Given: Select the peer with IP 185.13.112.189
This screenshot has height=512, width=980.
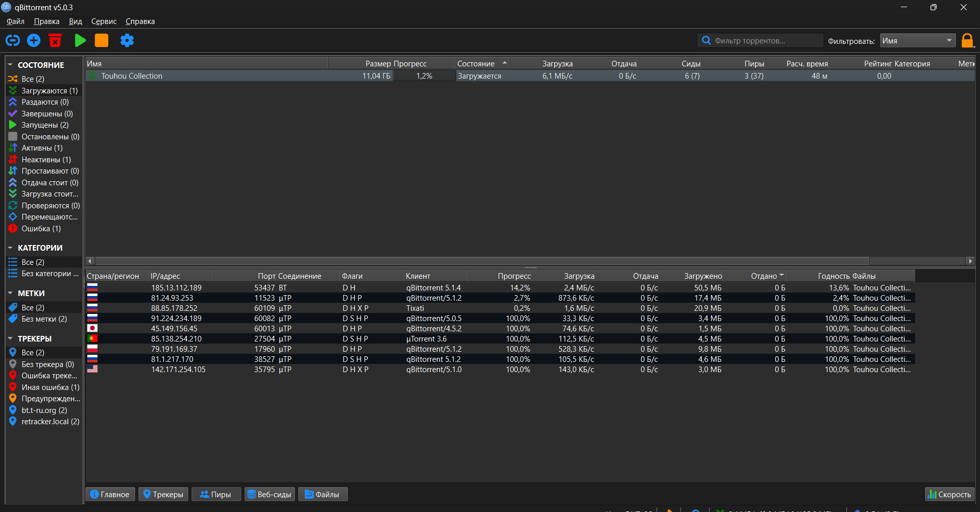Looking at the screenshot, I should tap(176, 288).
